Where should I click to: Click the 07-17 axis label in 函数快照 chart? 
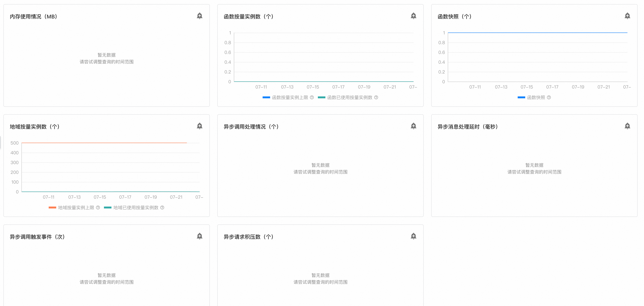552,87
